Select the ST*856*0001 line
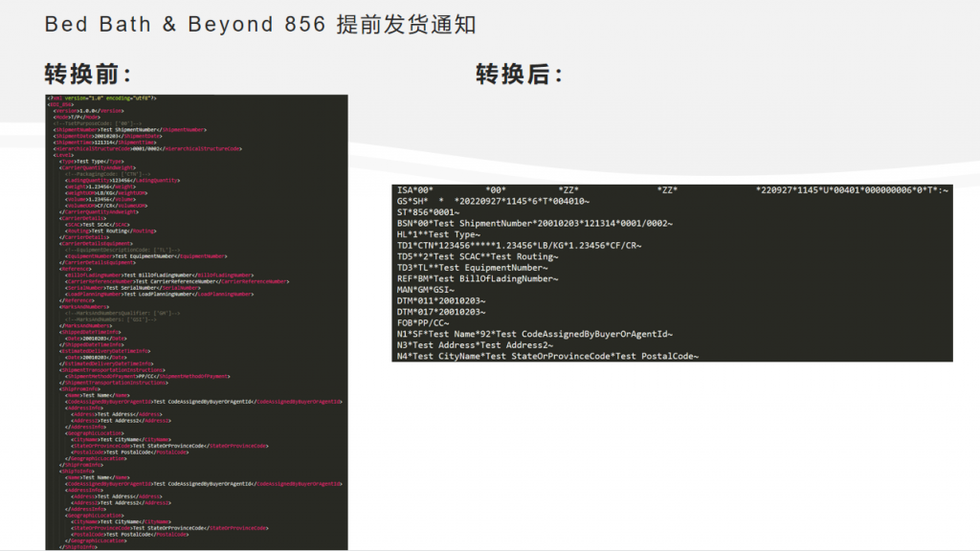 pyautogui.click(x=428, y=212)
